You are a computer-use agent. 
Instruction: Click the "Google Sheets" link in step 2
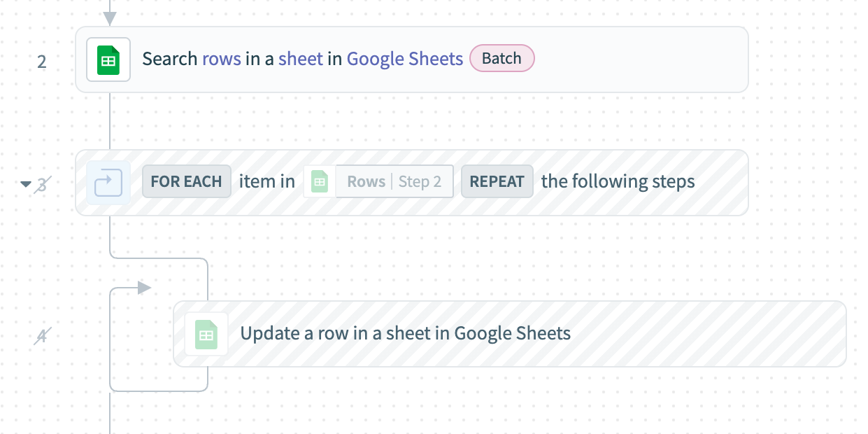click(405, 59)
